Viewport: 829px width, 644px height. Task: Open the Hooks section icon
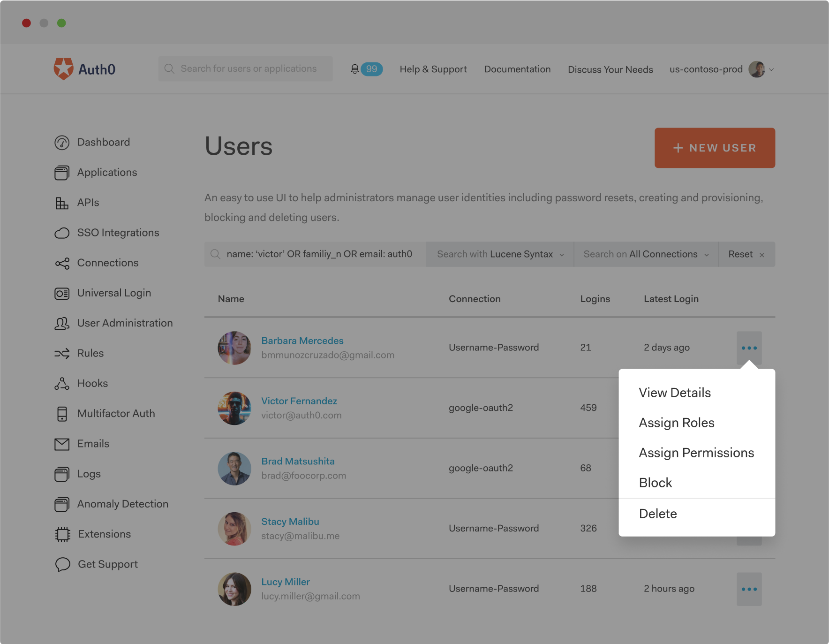tap(62, 383)
